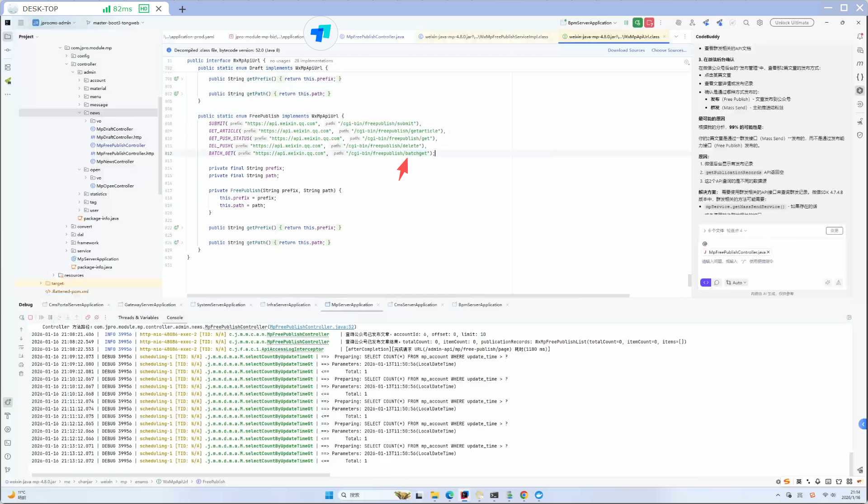Click View Breakpoints icon in debug toolbar
868x504 pixels.
pos(88,317)
